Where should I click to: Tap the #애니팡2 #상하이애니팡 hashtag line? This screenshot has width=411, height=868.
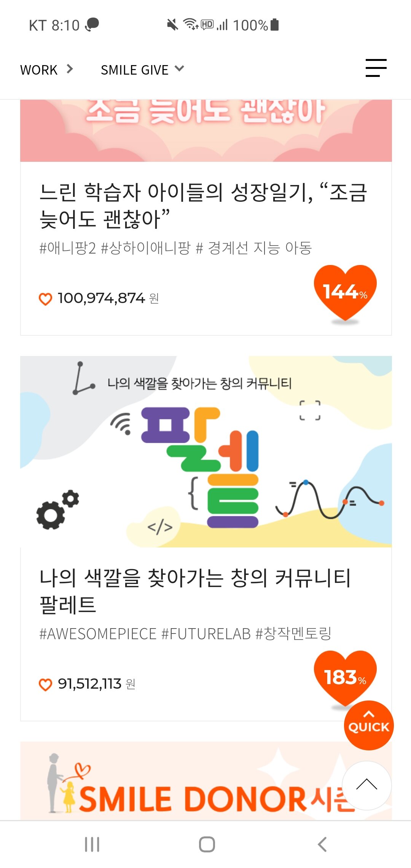point(175,248)
